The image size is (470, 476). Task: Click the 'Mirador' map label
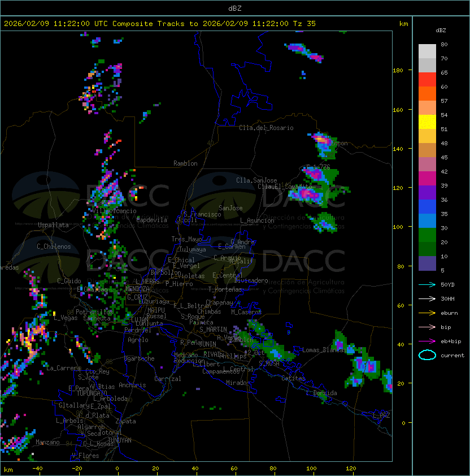click(x=238, y=383)
